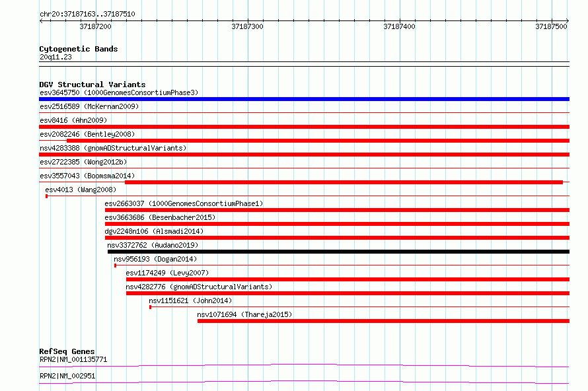The image size is (588, 391).
Task: Open the dgv2248n106 (Alsmadi2014) label
Action: click(154, 231)
